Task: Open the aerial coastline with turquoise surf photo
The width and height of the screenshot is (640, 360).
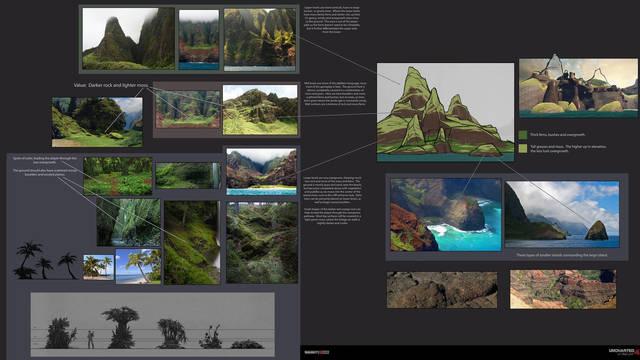Action: point(446,215)
